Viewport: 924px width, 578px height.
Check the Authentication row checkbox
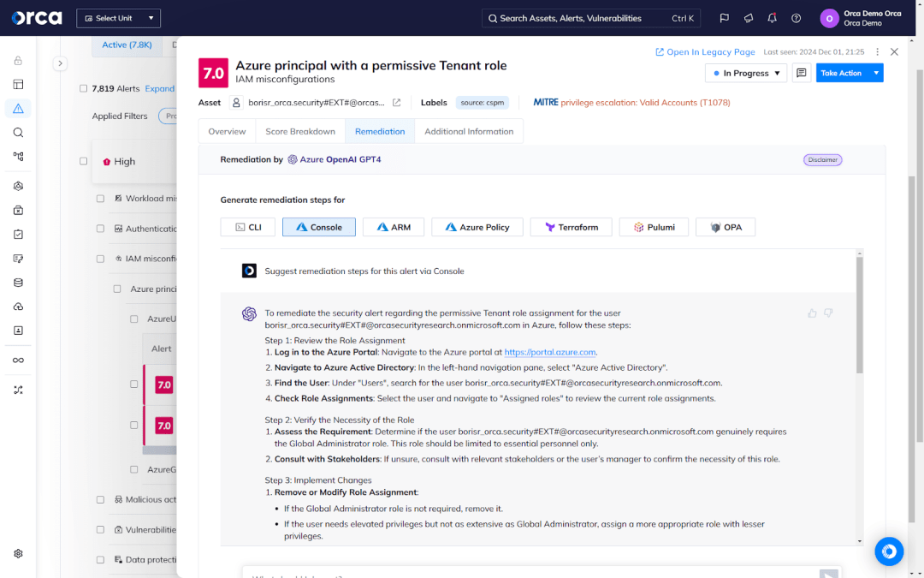(100, 229)
